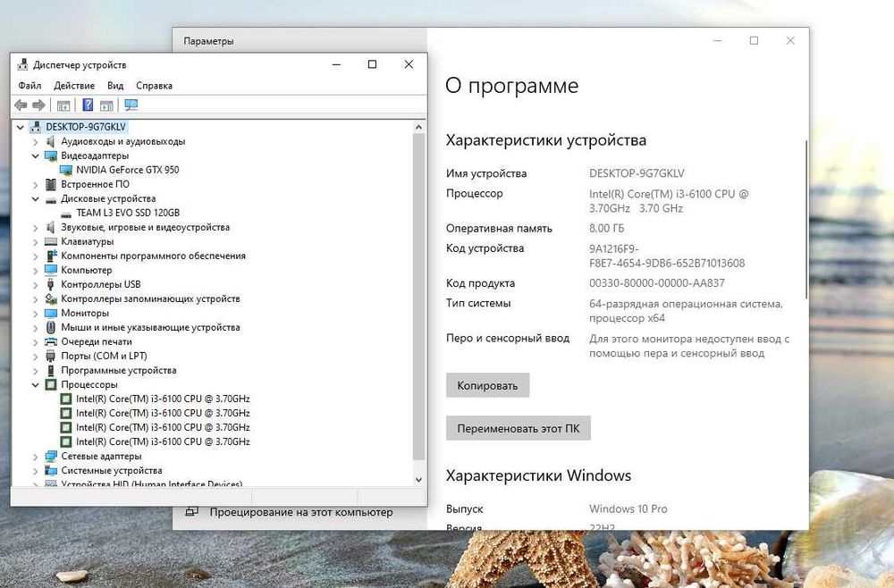Click the Видеоадаптеры category icon
This screenshot has width=894, height=588.
(51, 155)
